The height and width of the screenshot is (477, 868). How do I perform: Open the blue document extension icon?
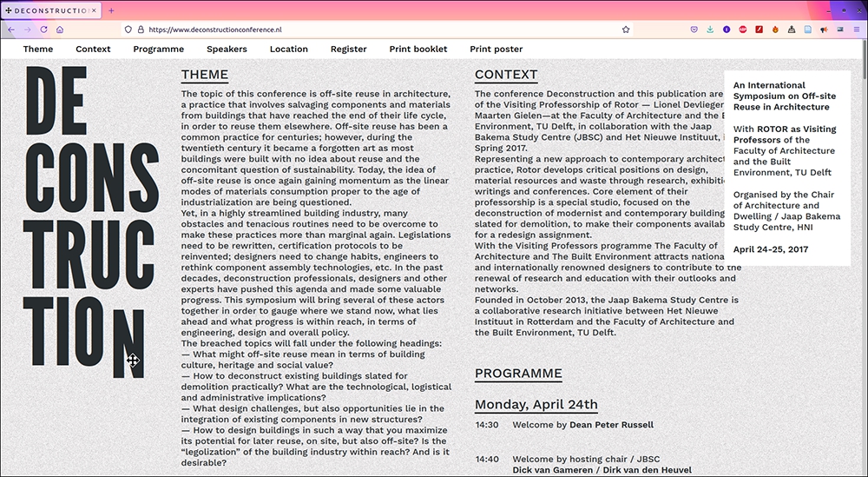pyautogui.click(x=807, y=30)
